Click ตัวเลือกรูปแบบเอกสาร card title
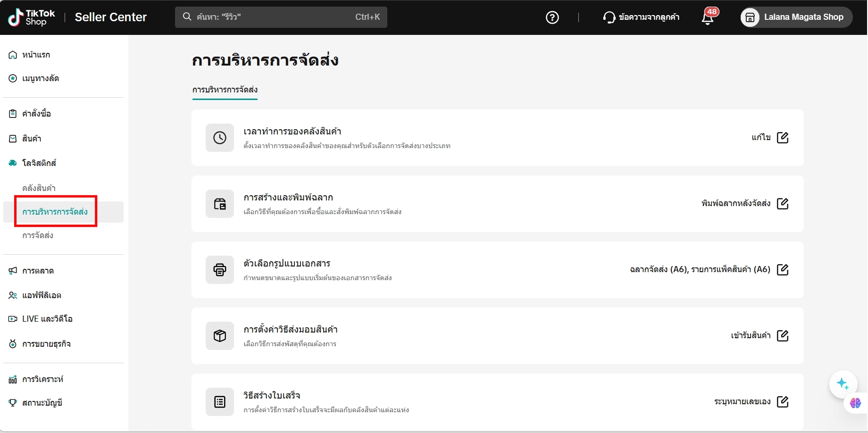Screen dimensions: 868x433 click(287, 264)
